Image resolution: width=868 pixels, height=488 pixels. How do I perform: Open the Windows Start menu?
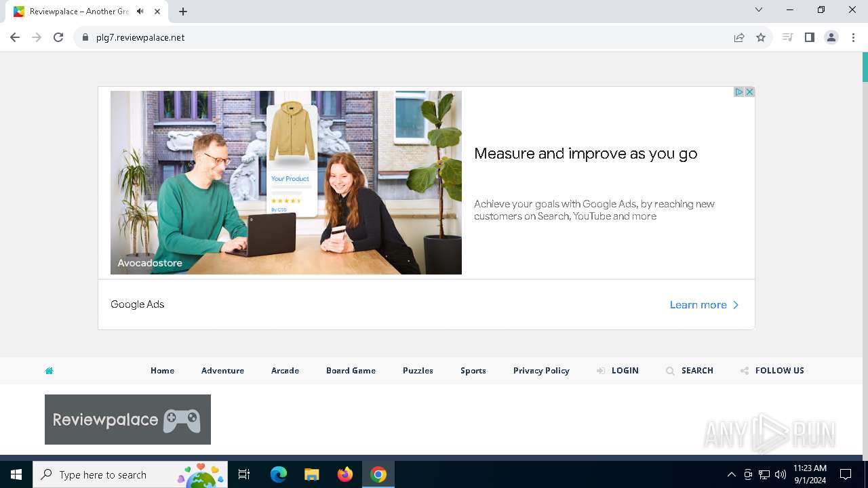(x=16, y=474)
